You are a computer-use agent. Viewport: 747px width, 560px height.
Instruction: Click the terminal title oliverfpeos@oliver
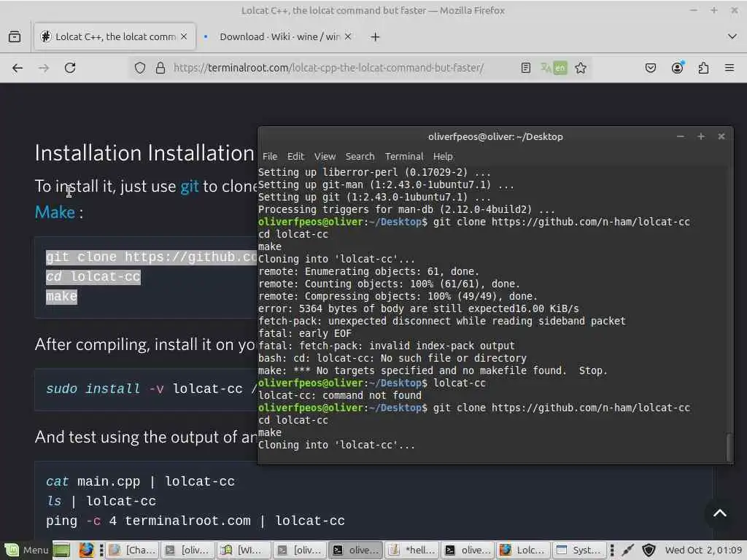click(495, 136)
